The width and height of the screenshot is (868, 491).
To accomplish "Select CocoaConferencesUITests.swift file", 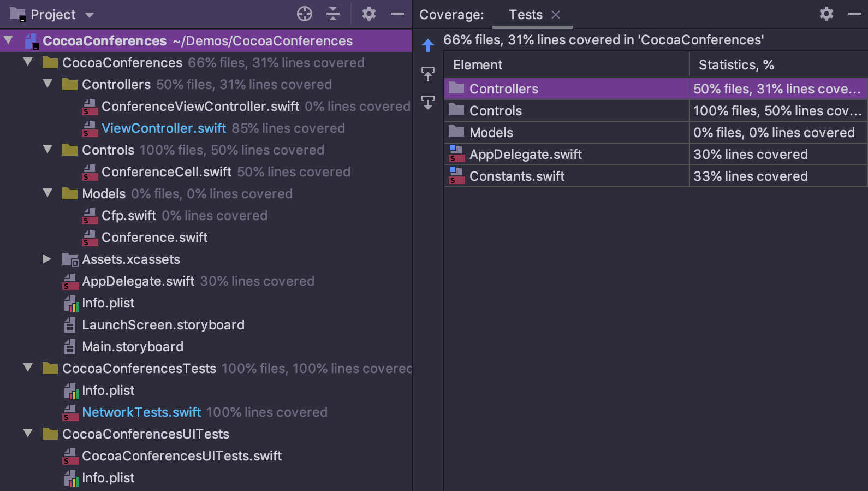I will (182, 456).
